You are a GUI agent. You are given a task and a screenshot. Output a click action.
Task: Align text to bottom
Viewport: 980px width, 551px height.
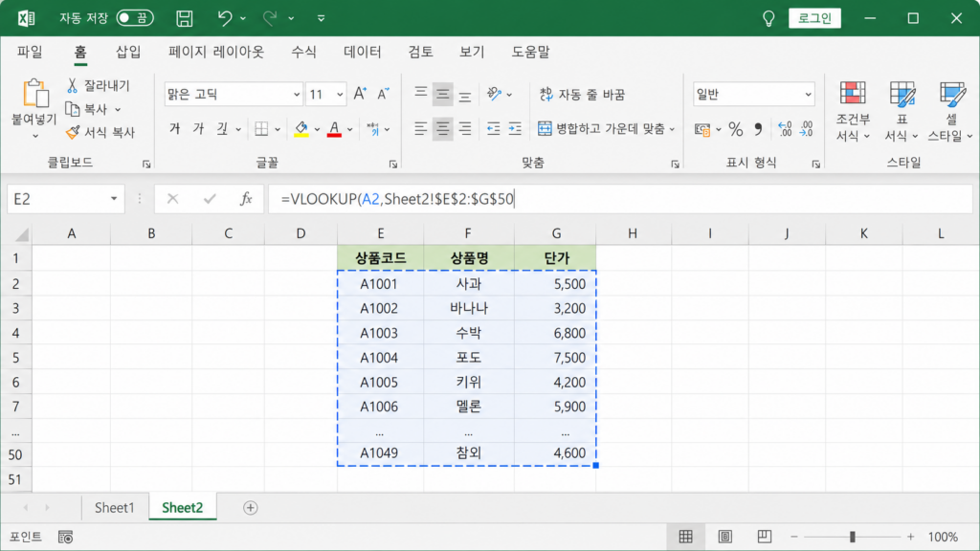[x=465, y=95]
